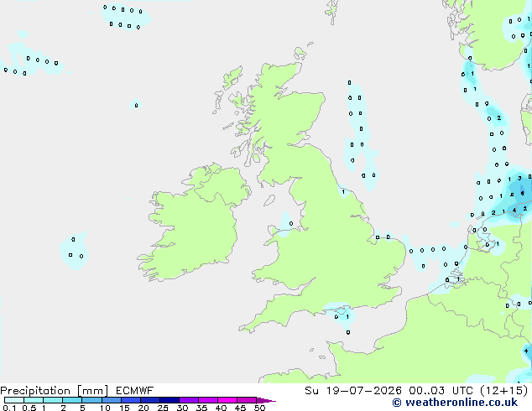This screenshot has height=411, width=532.
Task: Click the '10' legend scale label
Action: (x=105, y=408)
